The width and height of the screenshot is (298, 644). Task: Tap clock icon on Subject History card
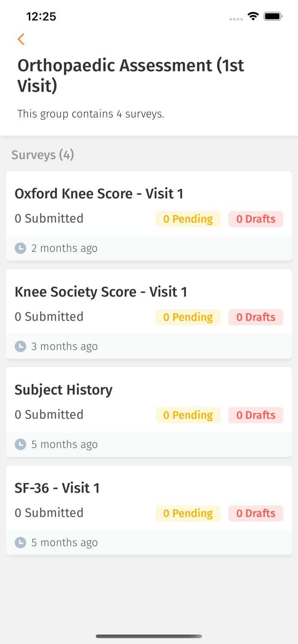coord(21,444)
